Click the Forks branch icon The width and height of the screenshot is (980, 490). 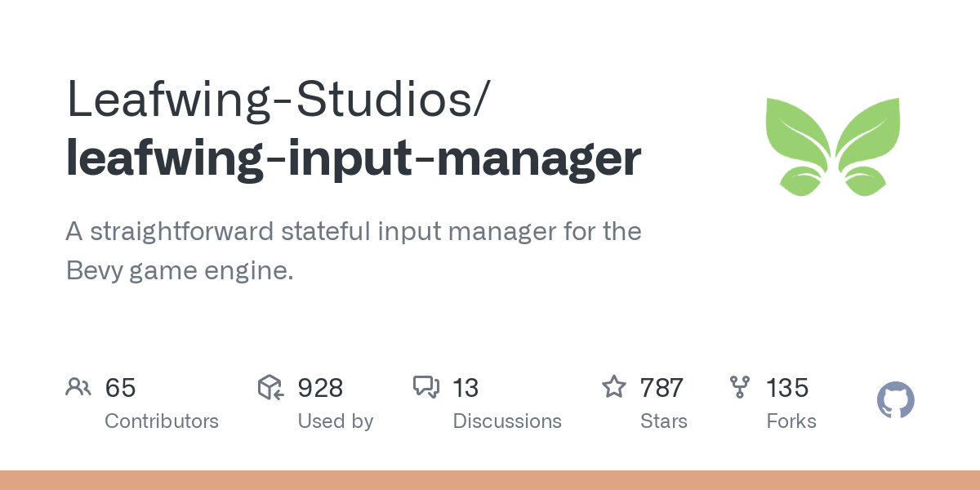(x=739, y=387)
